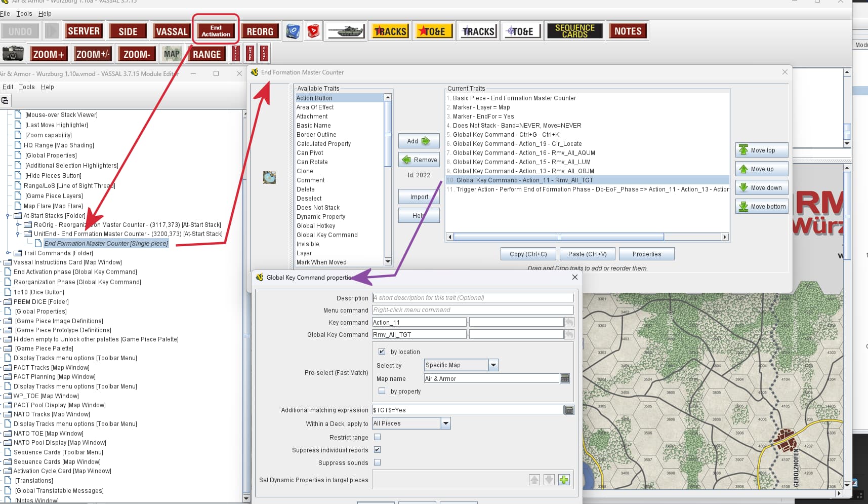Expand the ReOrig Reorganization Master Counter node
The width and height of the screenshot is (868, 504).
[18, 224]
